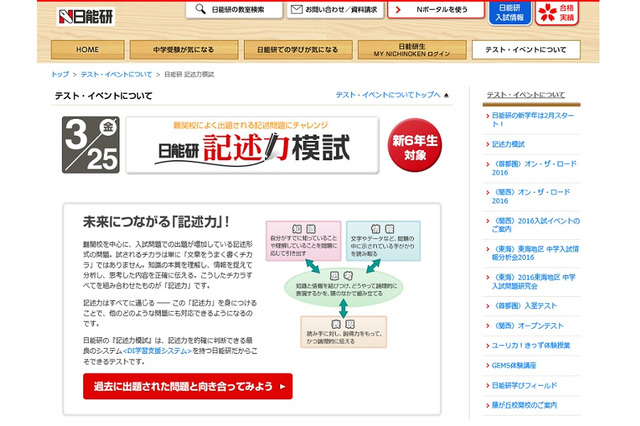Screen dimensions: 640x426
Task: Open (関西) オープンテスト sidebar link
Action: (527, 326)
